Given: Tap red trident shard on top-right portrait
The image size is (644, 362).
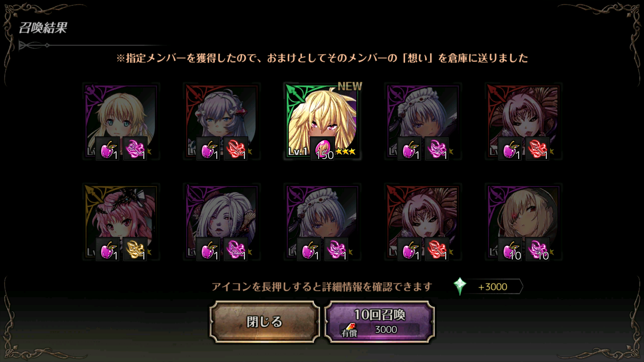Looking at the screenshot, I should coord(538,148).
